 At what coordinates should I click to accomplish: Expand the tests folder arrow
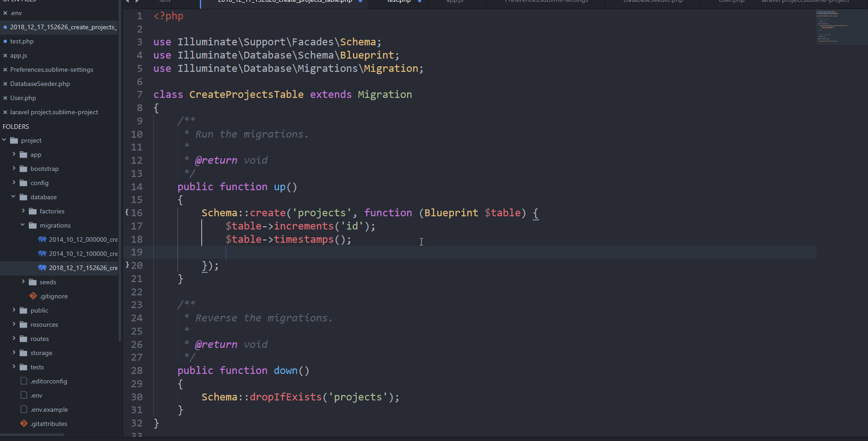point(14,367)
